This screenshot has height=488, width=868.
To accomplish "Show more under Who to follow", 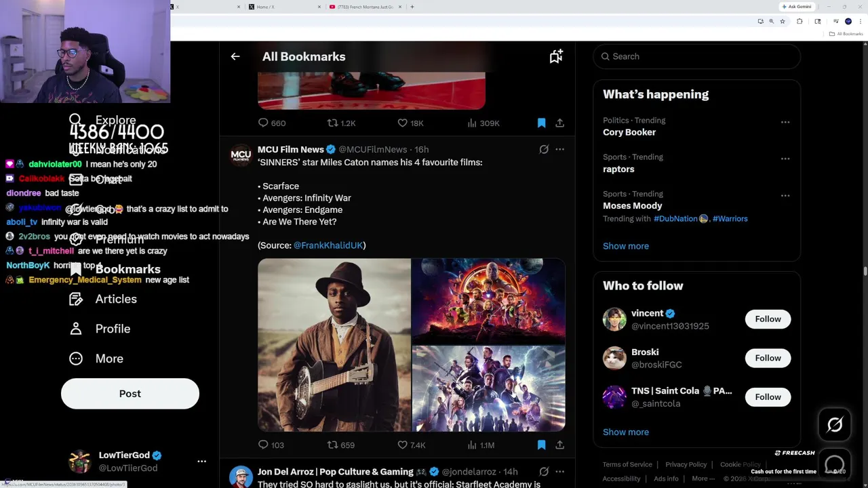I will pos(626,432).
